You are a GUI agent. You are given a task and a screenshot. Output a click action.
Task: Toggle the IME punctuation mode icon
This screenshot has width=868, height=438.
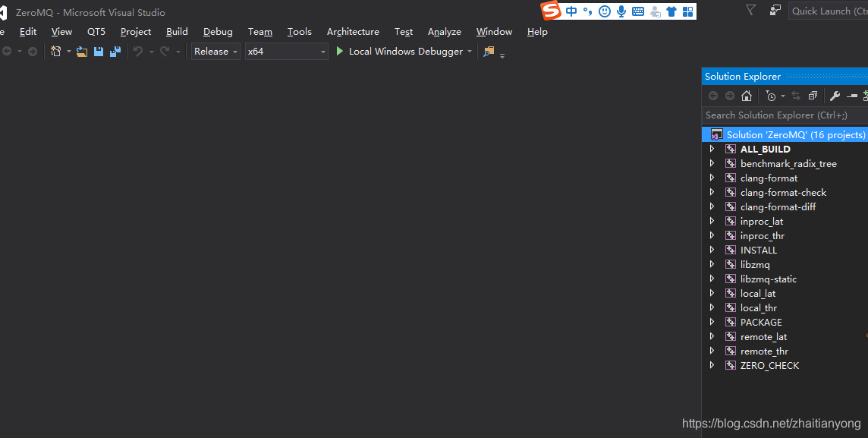tap(587, 11)
